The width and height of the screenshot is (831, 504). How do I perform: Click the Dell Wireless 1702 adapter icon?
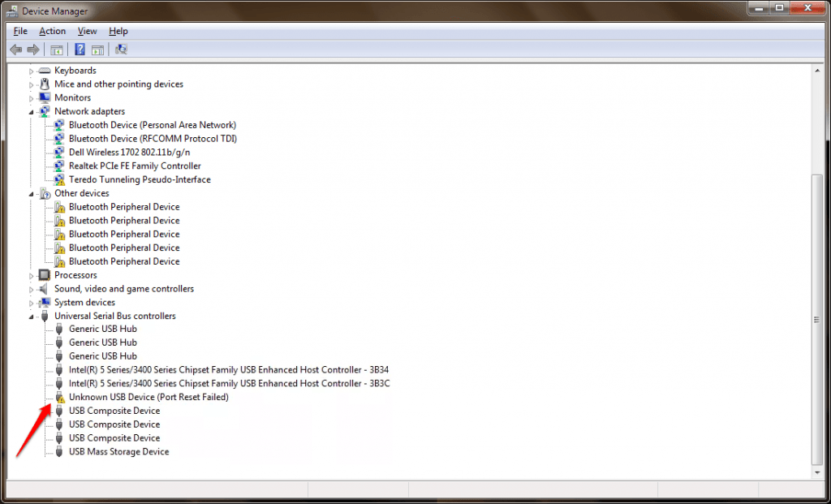click(x=58, y=152)
